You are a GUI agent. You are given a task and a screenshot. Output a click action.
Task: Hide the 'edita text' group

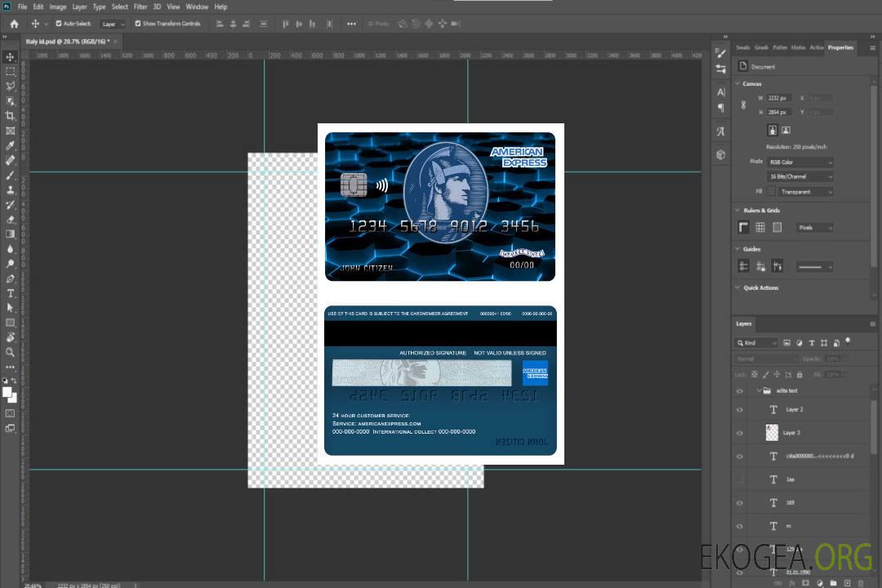pos(740,391)
